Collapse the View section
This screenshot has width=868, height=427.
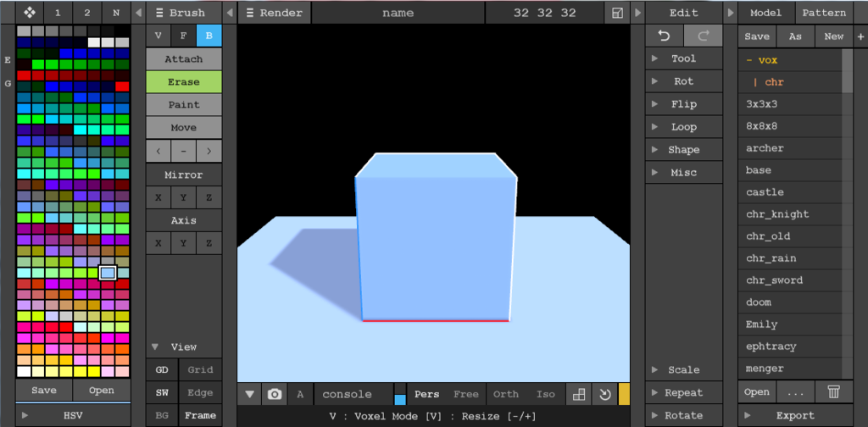coord(184,347)
